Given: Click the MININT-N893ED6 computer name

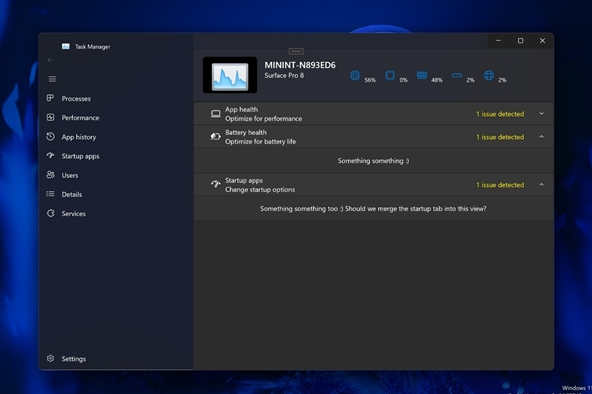Looking at the screenshot, I should (300, 65).
